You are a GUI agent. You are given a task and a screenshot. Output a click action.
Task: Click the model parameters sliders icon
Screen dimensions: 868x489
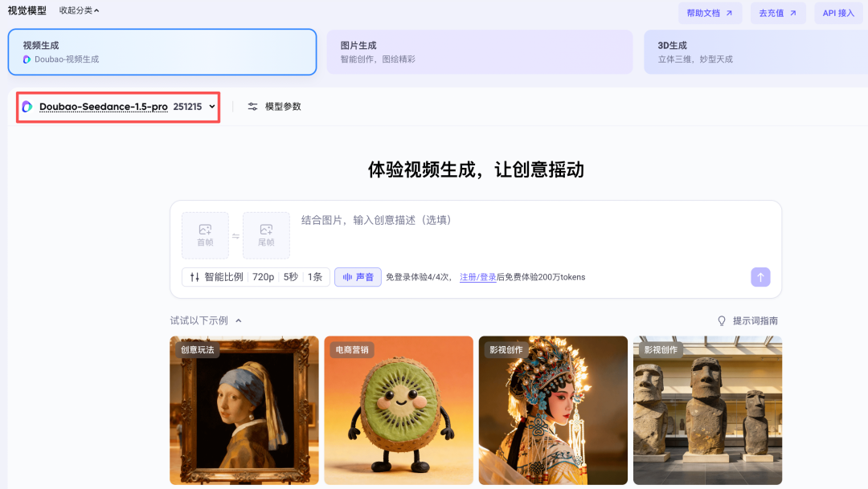click(x=252, y=107)
